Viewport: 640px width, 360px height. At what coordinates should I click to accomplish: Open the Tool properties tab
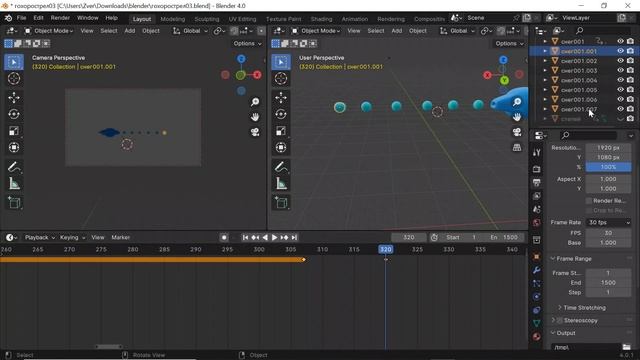coord(537,153)
